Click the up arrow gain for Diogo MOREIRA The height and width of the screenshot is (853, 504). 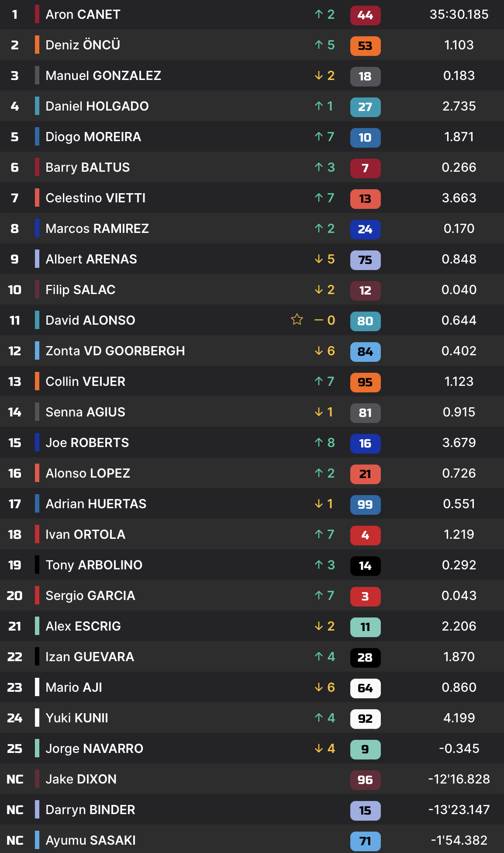(x=324, y=137)
